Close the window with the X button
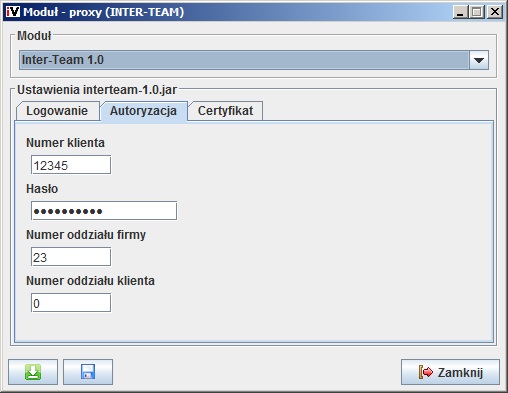The width and height of the screenshot is (508, 393). (495, 12)
